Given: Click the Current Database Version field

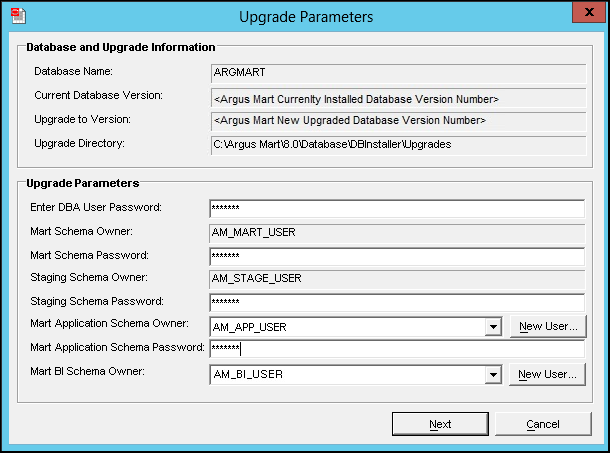Looking at the screenshot, I should coord(398,98).
